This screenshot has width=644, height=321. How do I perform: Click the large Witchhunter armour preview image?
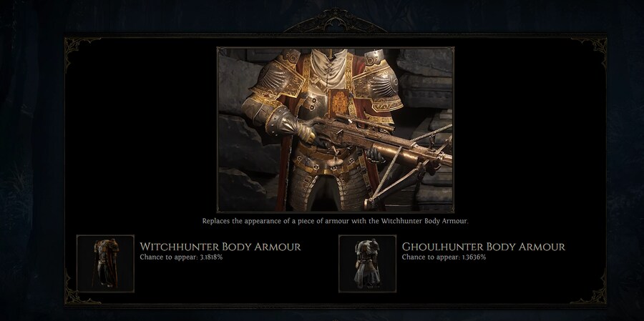click(335, 129)
